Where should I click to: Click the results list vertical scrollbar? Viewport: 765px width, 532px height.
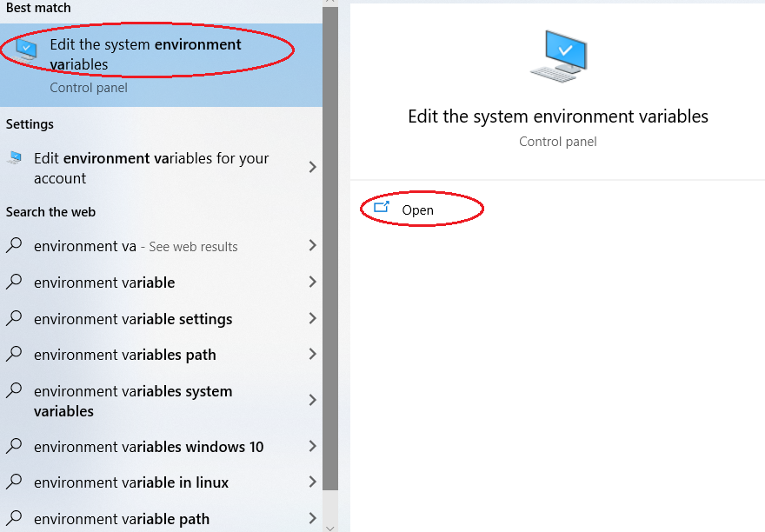(330, 249)
